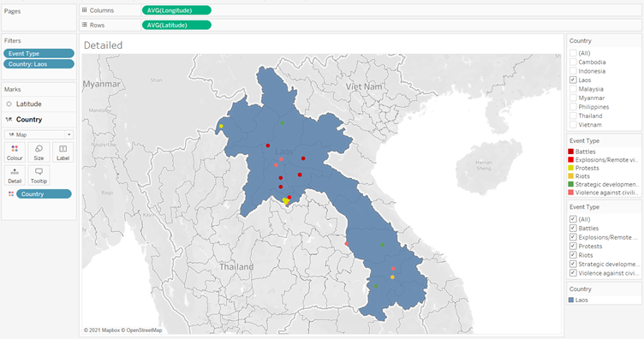Click colour dots icon beside Country pill

click(11, 193)
